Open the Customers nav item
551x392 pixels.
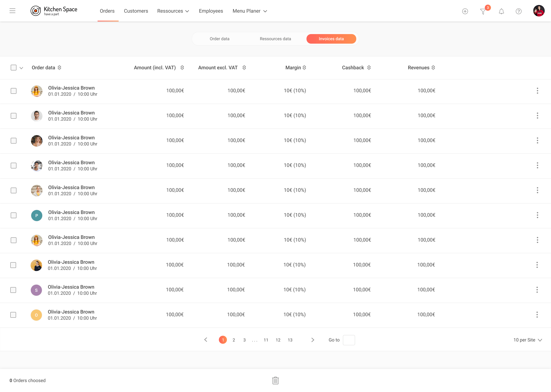[136, 11]
